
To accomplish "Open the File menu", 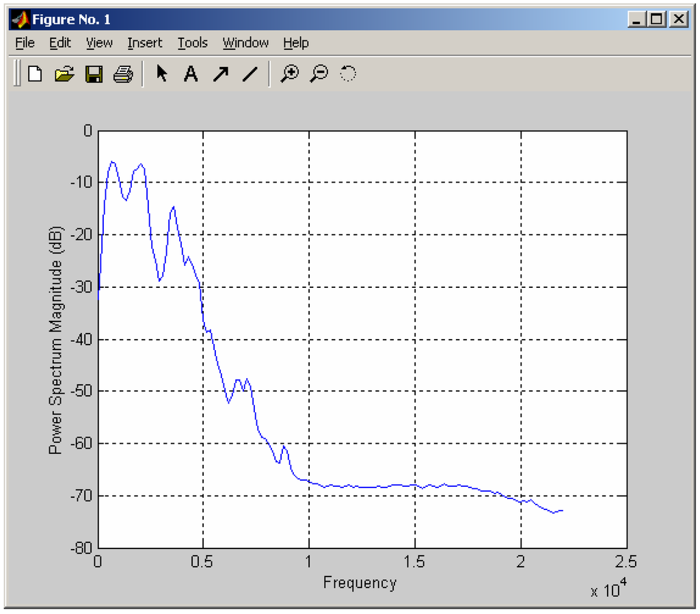I will 24,42.
